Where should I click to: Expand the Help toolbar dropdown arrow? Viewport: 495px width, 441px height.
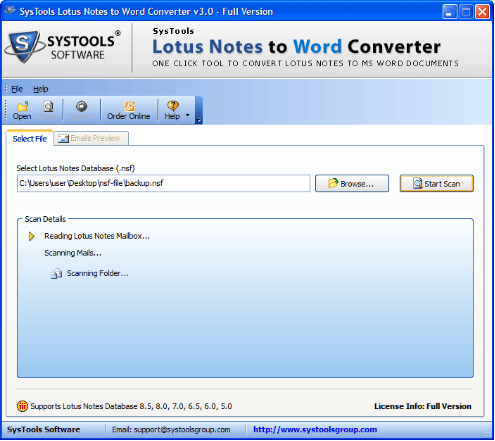[187, 115]
